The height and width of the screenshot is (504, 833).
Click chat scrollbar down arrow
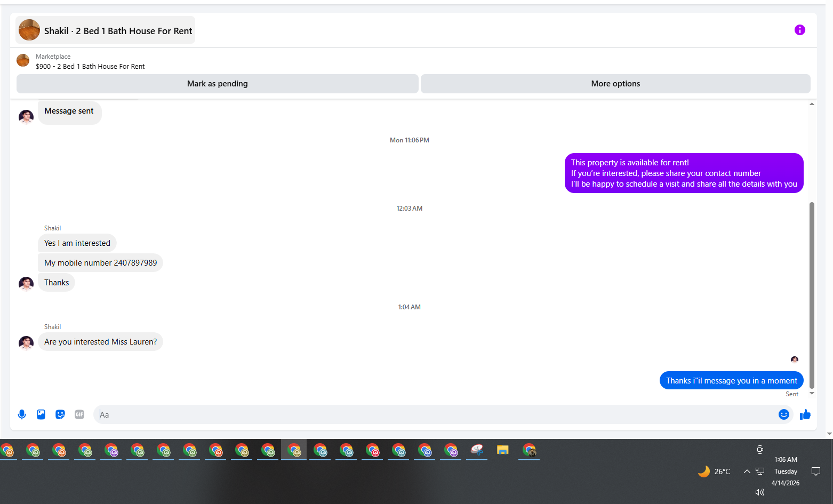(812, 394)
